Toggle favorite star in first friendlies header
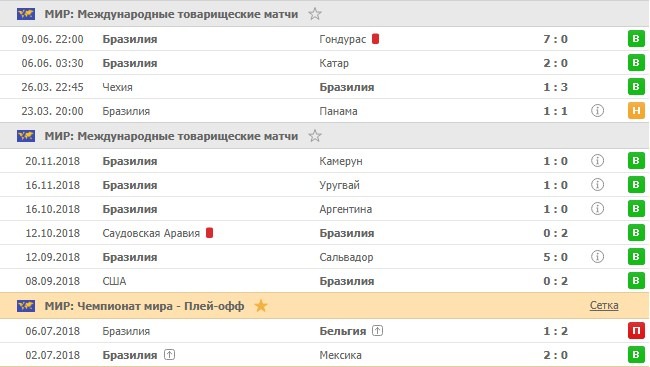This screenshot has width=650, height=367. [x=315, y=14]
